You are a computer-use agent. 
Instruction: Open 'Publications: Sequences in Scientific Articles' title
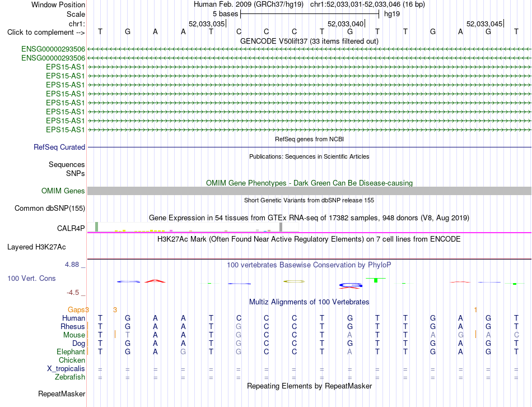point(309,156)
